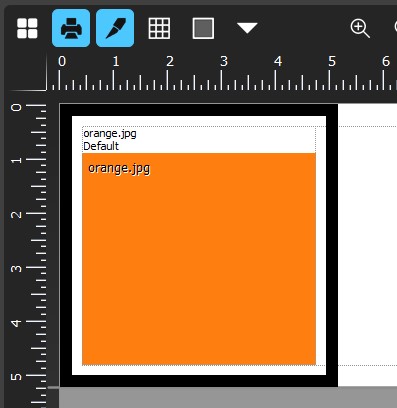
Task: Click the 0 mark on horizontal ruler
Action: [62, 61]
